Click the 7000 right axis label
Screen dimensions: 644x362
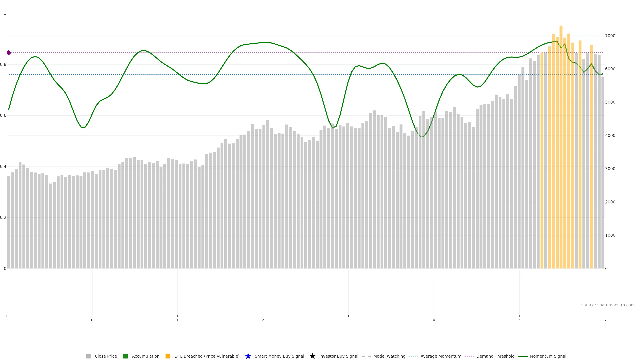610,36
